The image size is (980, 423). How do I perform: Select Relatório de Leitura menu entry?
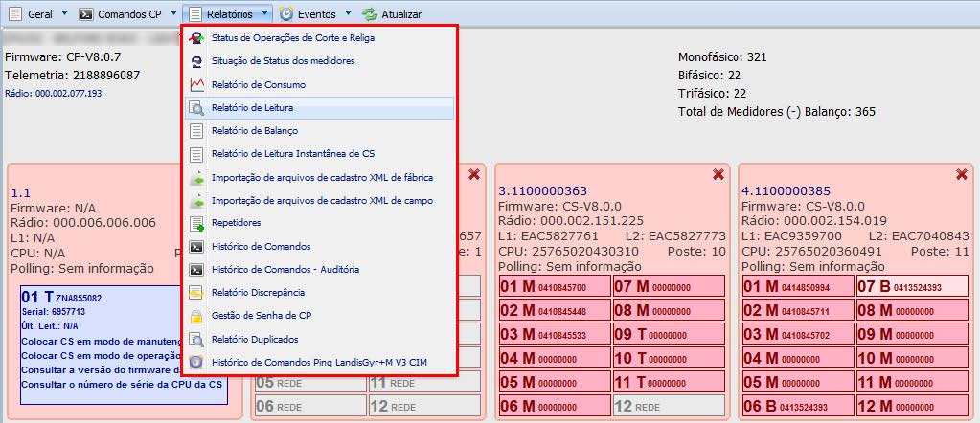point(252,108)
